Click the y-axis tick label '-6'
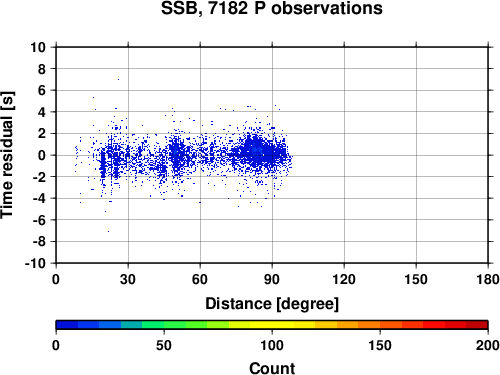Image resolution: width=500 pixels, height=375 pixels. click(x=39, y=220)
